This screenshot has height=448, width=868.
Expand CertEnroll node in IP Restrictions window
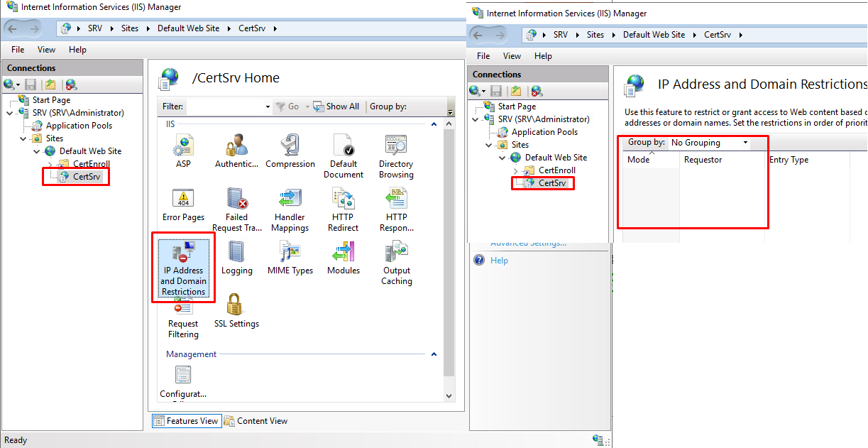[x=516, y=170]
